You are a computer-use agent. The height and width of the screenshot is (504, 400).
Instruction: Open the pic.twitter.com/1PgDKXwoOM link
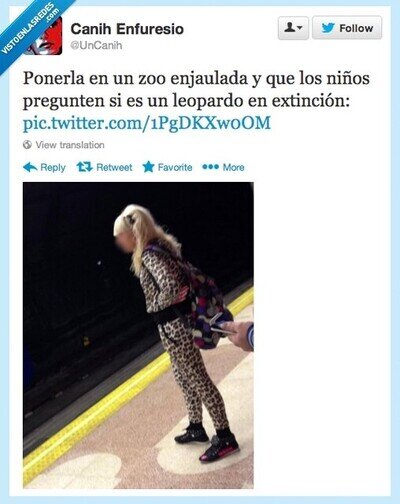[147, 123]
